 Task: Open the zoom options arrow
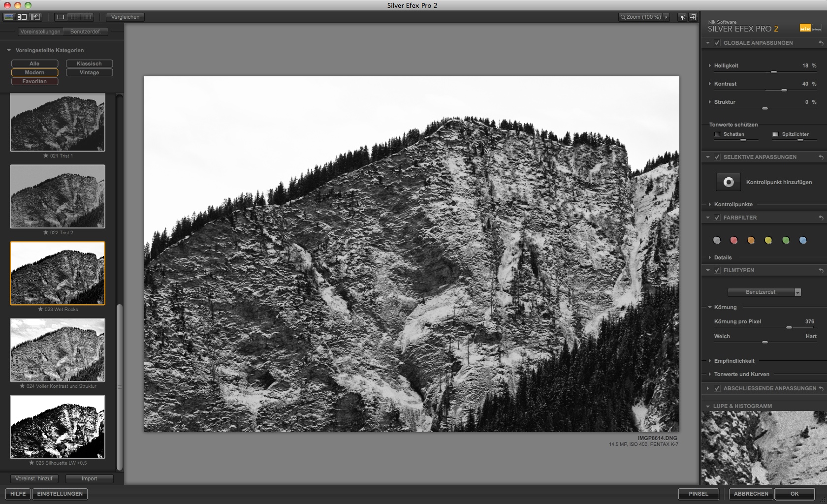pos(667,17)
